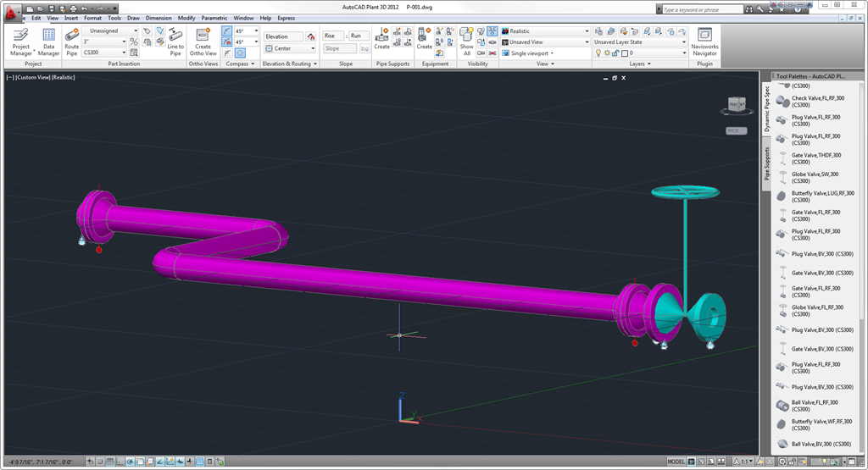868x470 pixels.
Task: Toggle the highlighted Visibility isolate button
Action: pyautogui.click(x=492, y=31)
